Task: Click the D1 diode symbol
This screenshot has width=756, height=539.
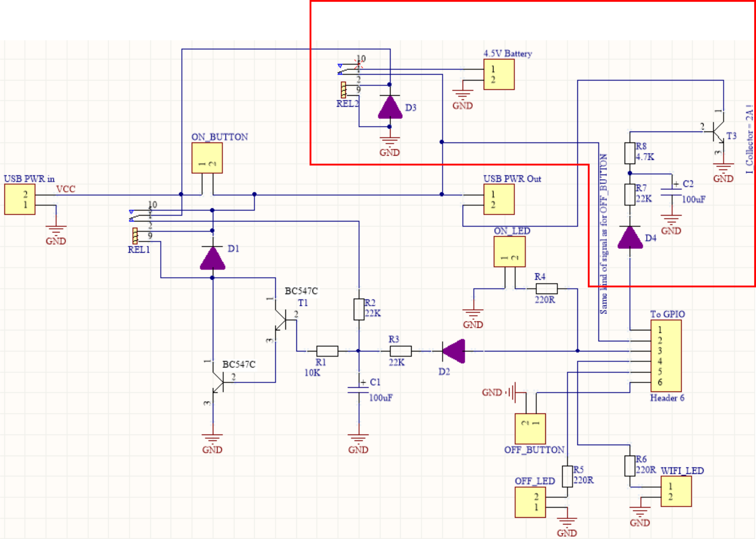Action: coord(212,258)
